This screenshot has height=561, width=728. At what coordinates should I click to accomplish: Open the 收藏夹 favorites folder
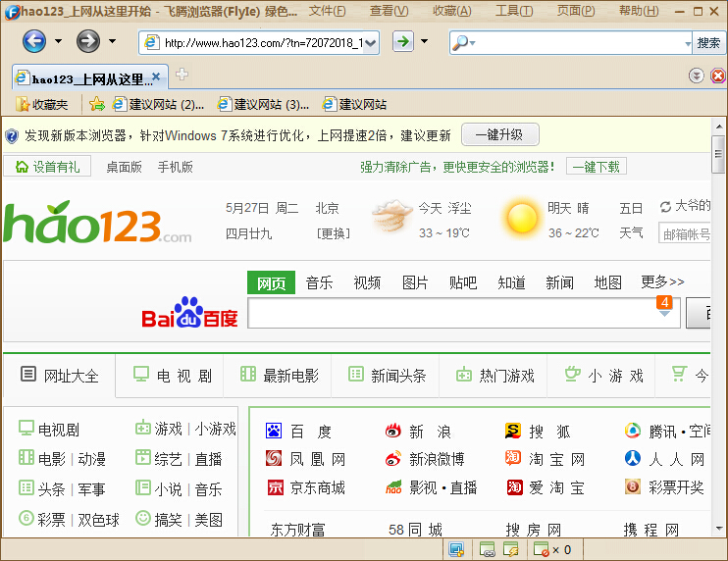(x=42, y=104)
